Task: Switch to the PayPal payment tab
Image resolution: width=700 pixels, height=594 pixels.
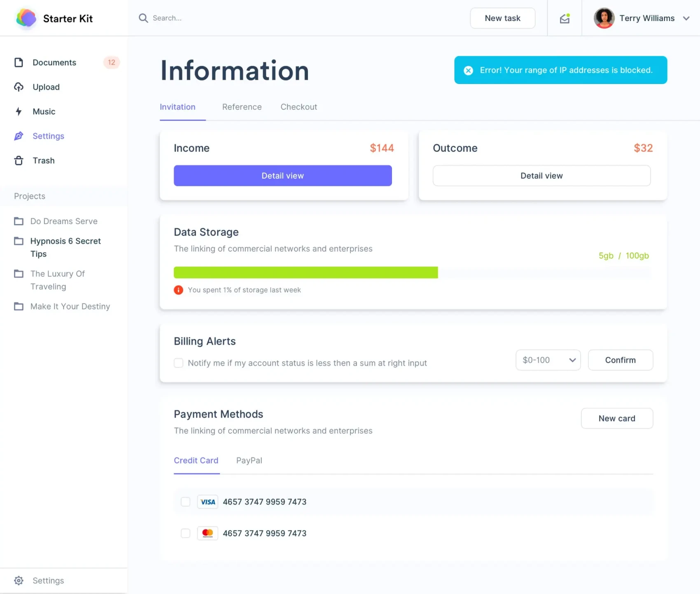Action: click(x=249, y=461)
